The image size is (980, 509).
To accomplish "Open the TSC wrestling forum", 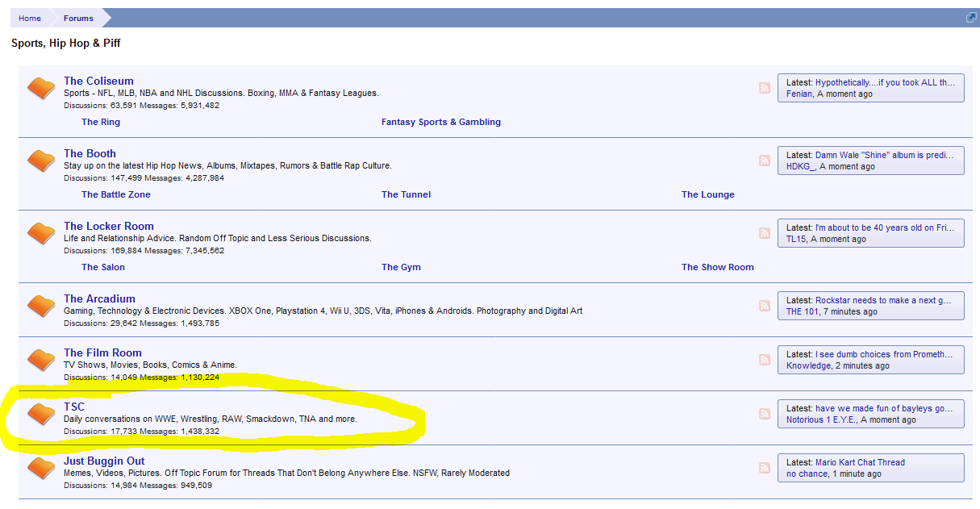I will [74, 407].
